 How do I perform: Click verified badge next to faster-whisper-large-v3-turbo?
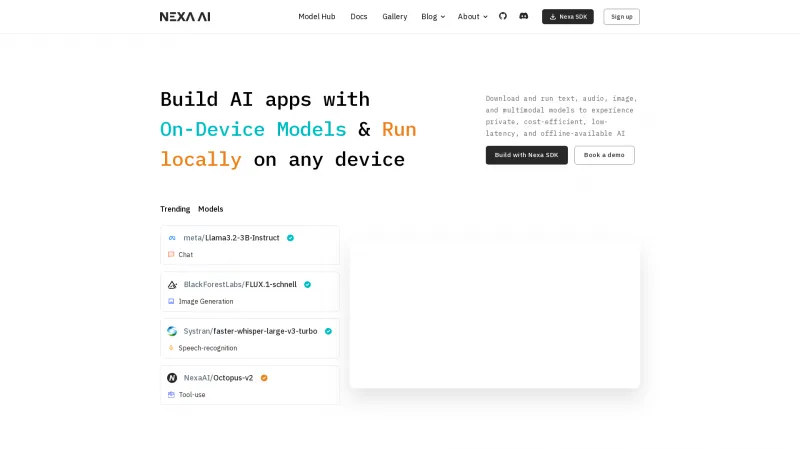(x=329, y=331)
